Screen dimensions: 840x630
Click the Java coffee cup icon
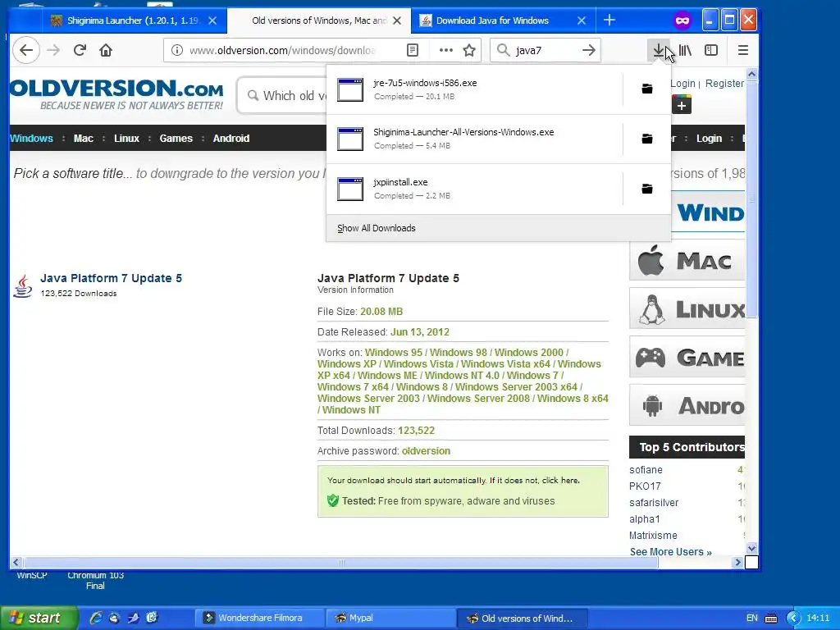coord(22,286)
